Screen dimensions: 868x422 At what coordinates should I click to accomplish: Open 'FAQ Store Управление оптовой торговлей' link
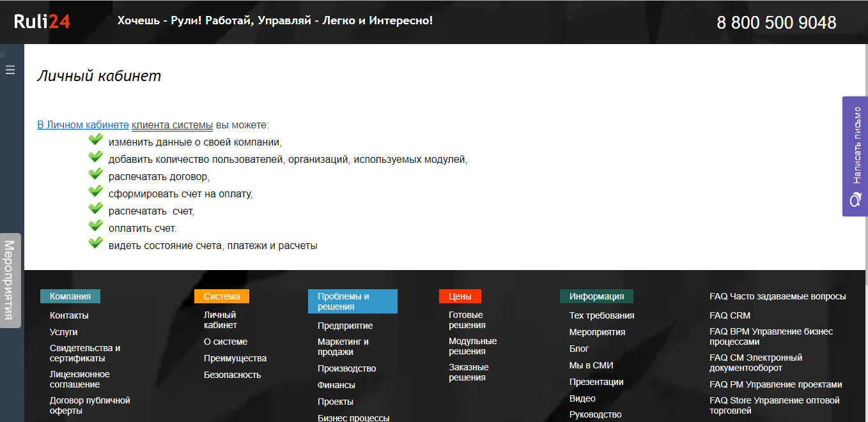point(775,405)
